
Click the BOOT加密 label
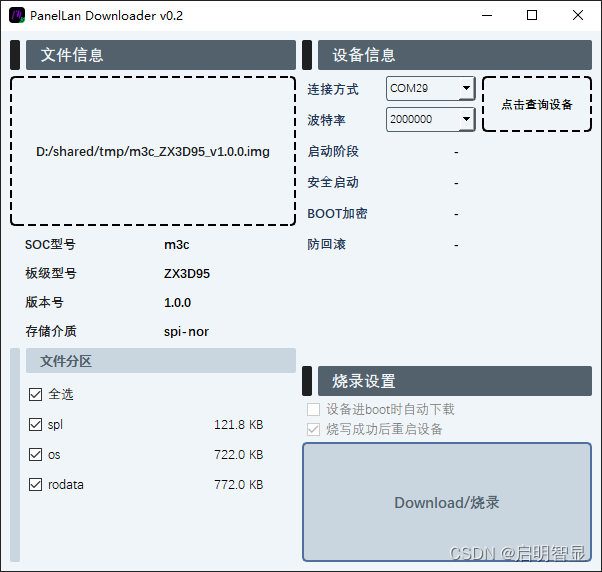[337, 213]
